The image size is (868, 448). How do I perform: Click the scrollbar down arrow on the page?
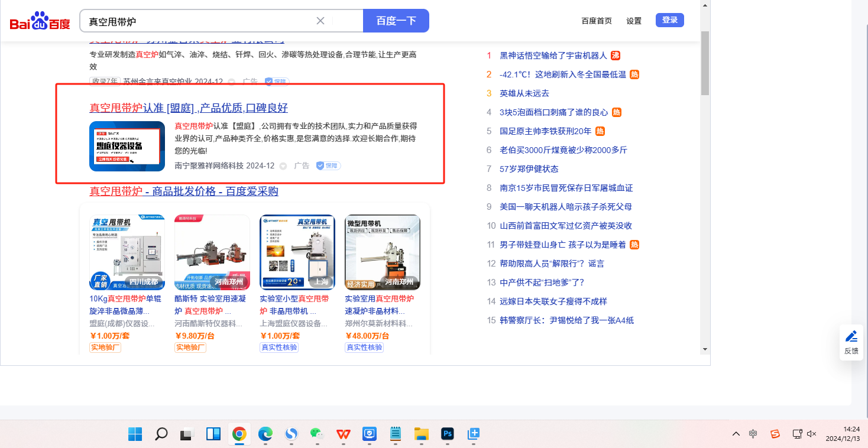705,349
